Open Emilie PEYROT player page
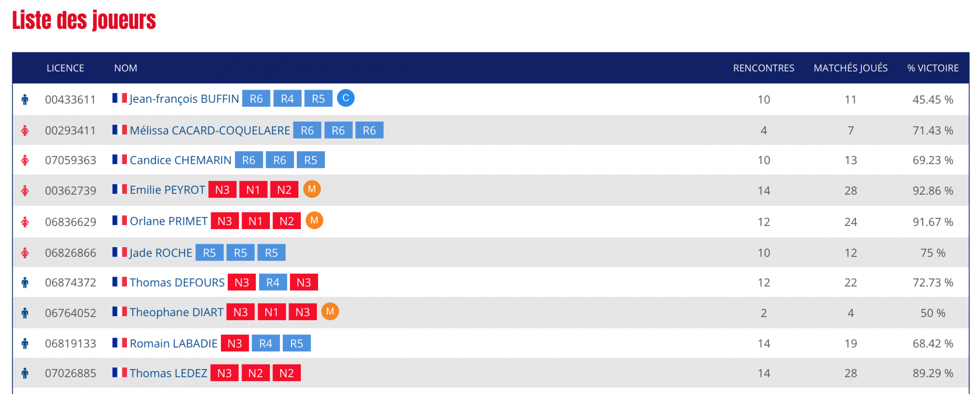The width and height of the screenshot is (980, 394). click(x=167, y=190)
